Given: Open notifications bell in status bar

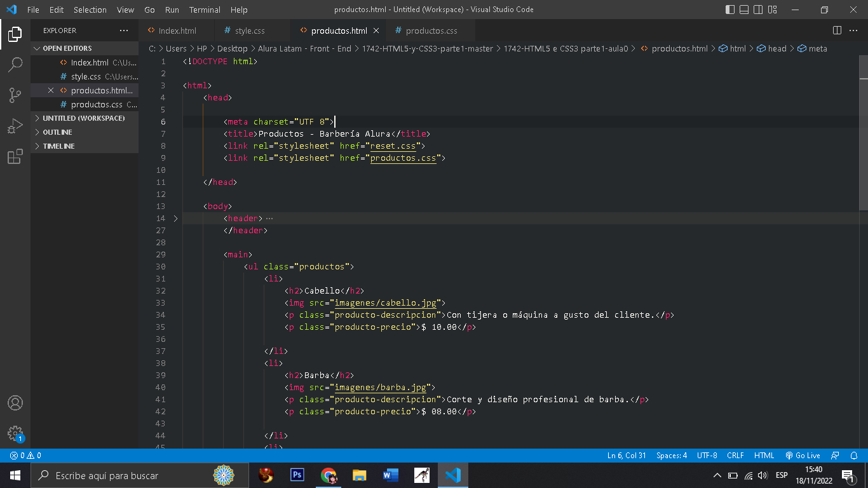Looking at the screenshot, I should pyautogui.click(x=854, y=456).
